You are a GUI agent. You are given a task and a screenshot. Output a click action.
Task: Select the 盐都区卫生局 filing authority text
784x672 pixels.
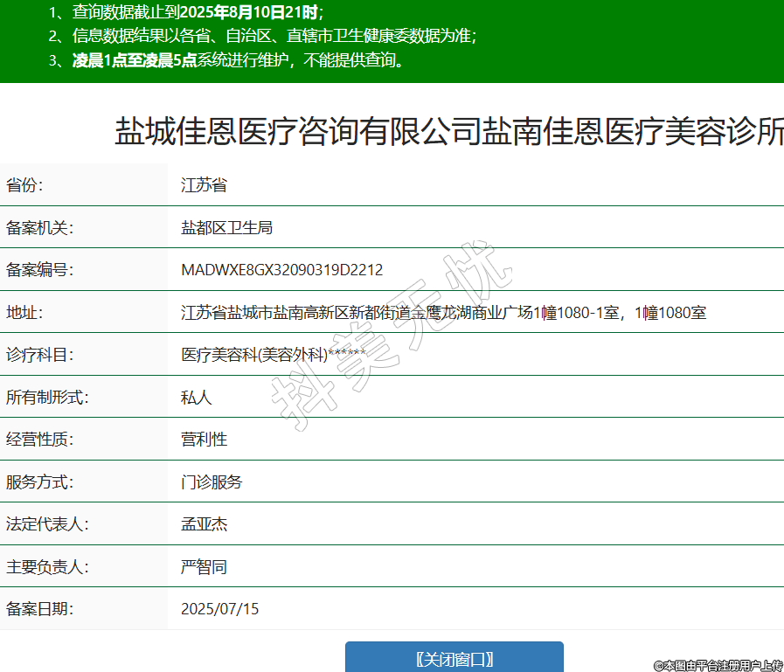[226, 228]
